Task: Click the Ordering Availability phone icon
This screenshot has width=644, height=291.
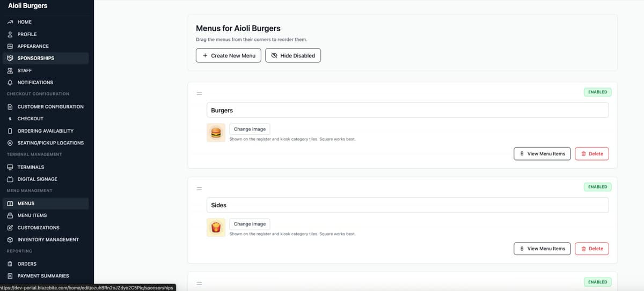Action: (x=10, y=131)
